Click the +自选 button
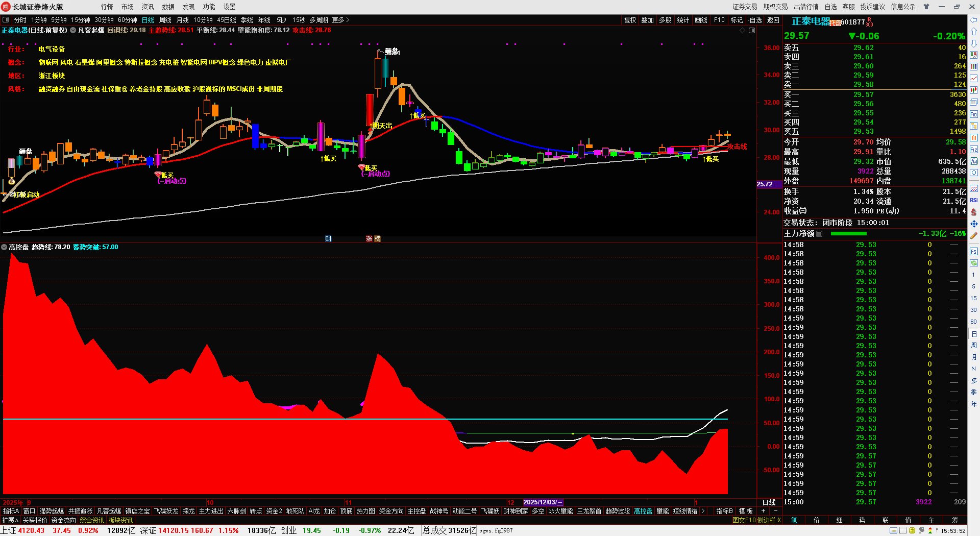The height and width of the screenshot is (536, 980). coord(755,20)
